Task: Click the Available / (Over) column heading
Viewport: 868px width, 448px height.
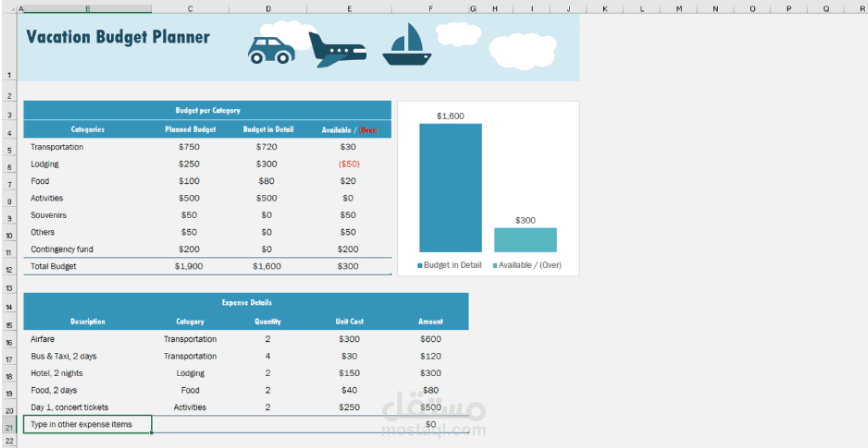Action: tap(349, 130)
